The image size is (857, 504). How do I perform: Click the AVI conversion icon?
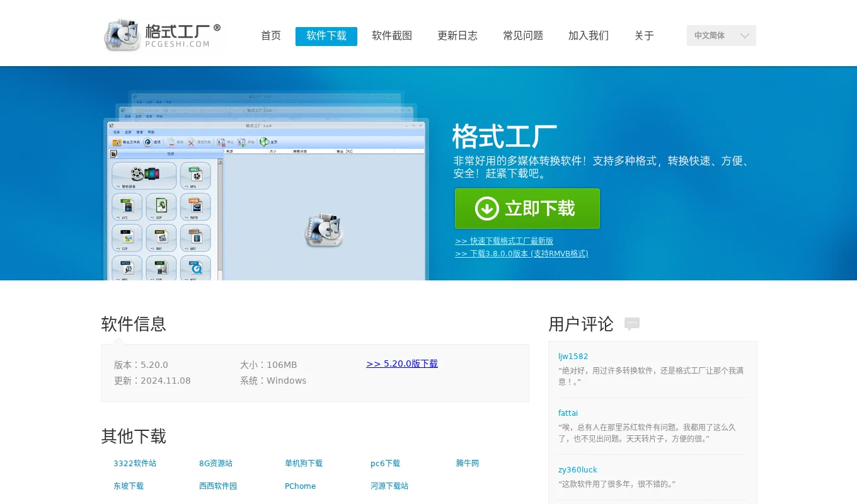127,207
